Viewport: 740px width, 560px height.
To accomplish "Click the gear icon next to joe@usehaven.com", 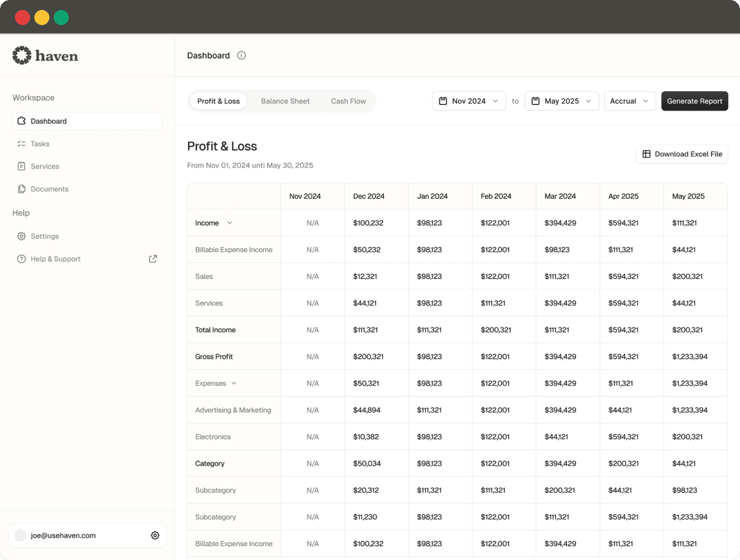I will [155, 535].
